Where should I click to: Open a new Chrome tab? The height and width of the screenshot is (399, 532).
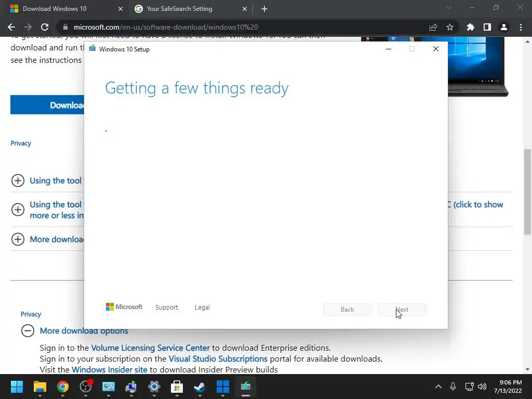264,9
